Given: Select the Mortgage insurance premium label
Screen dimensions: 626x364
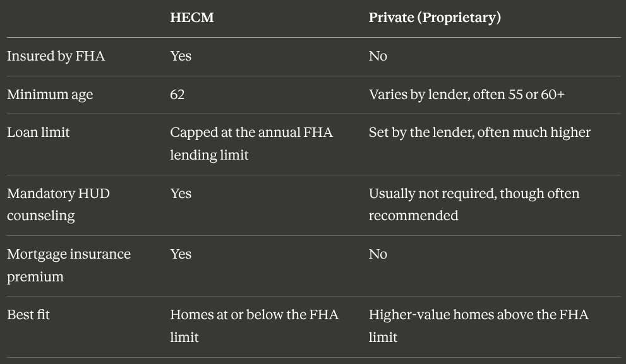Looking at the screenshot, I should (69, 265).
